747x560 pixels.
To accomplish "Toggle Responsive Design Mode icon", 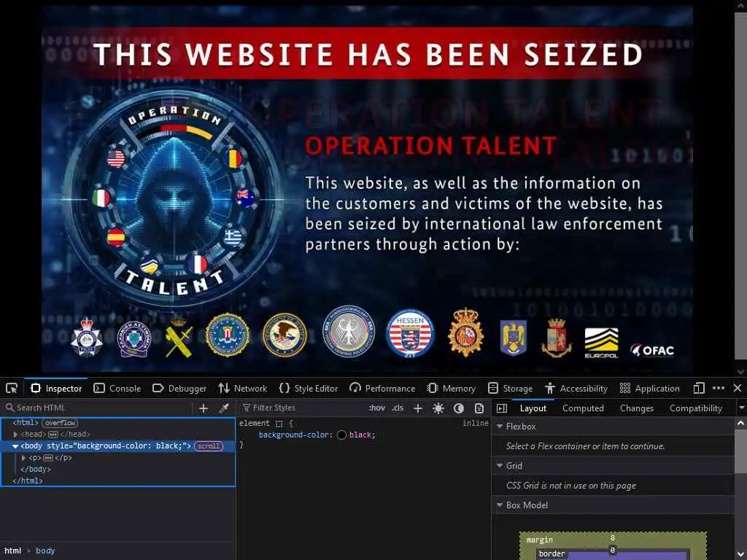I will (x=698, y=388).
